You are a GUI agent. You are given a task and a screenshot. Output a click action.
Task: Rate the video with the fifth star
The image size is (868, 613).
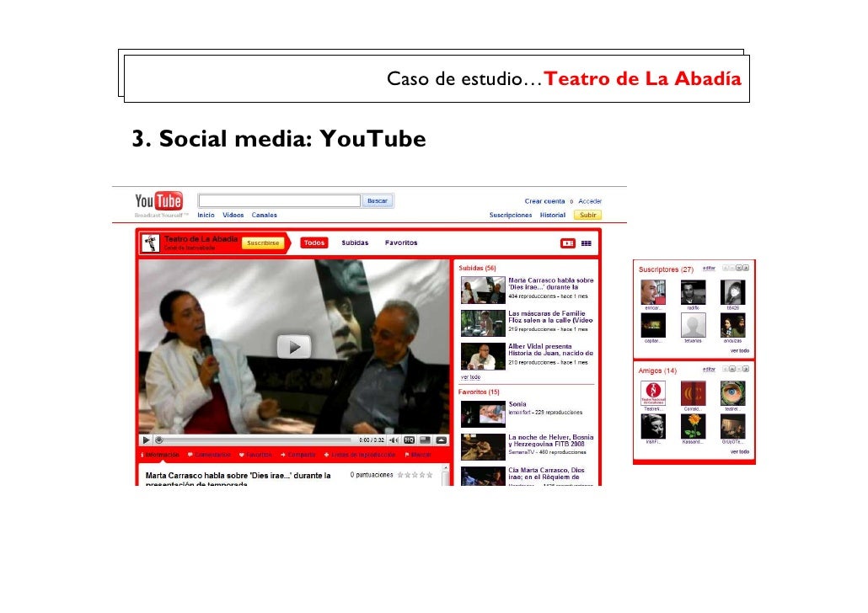point(430,475)
